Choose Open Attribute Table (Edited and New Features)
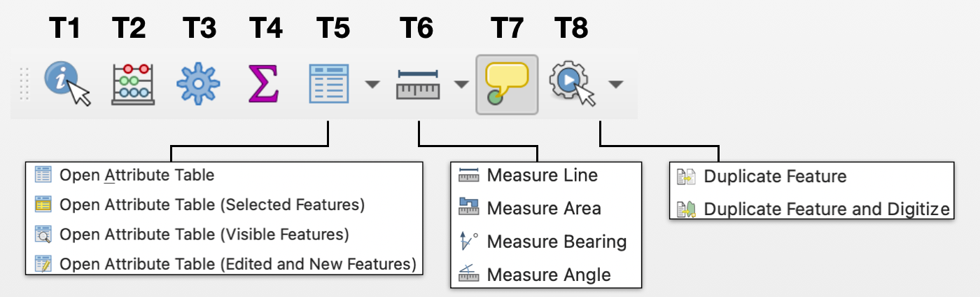Screen dimensions: 980x297 [237, 264]
